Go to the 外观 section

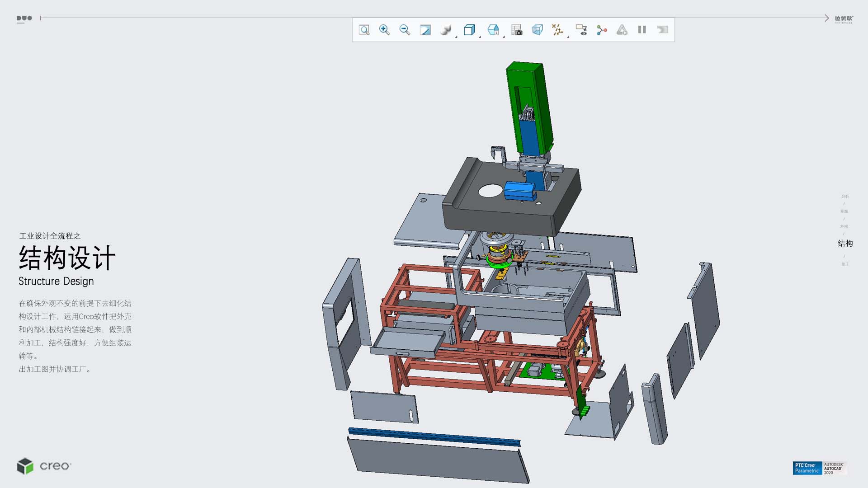point(844,226)
